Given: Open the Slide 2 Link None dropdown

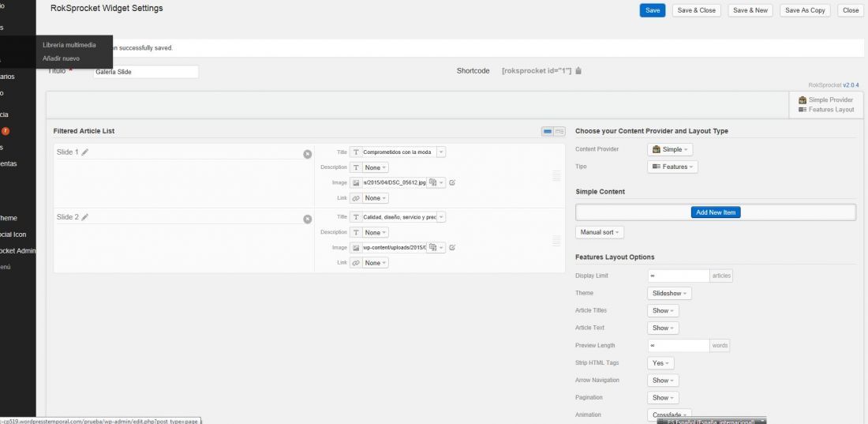Looking at the screenshot, I should (x=376, y=263).
